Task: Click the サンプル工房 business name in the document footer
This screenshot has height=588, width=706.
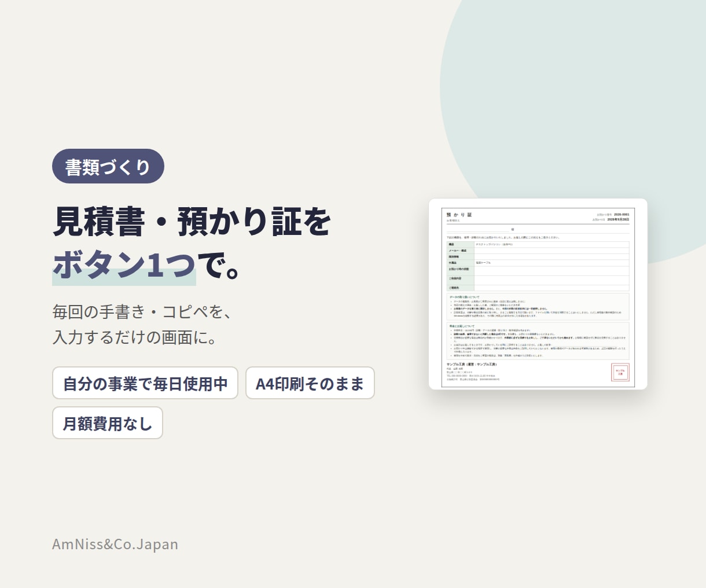Action: pos(472,364)
